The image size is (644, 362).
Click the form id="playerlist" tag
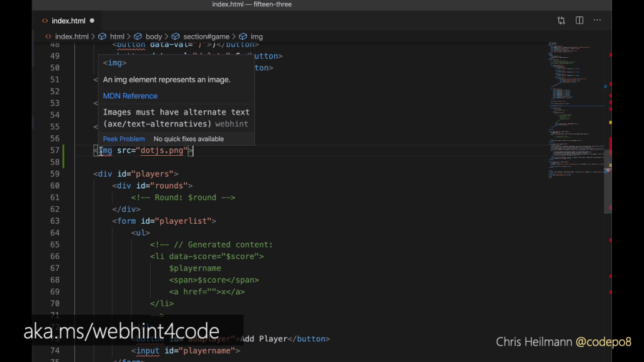click(x=164, y=221)
